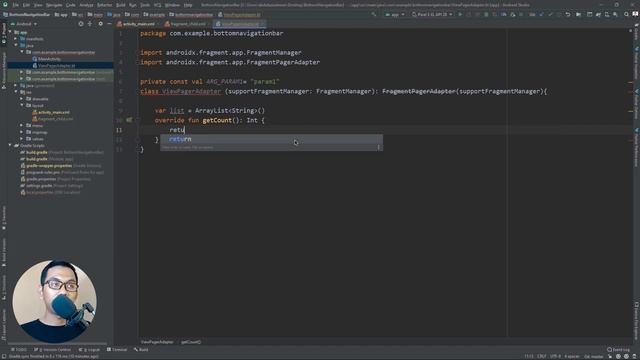Click the Run app play button
The image size is (640, 360).
coord(460,14)
